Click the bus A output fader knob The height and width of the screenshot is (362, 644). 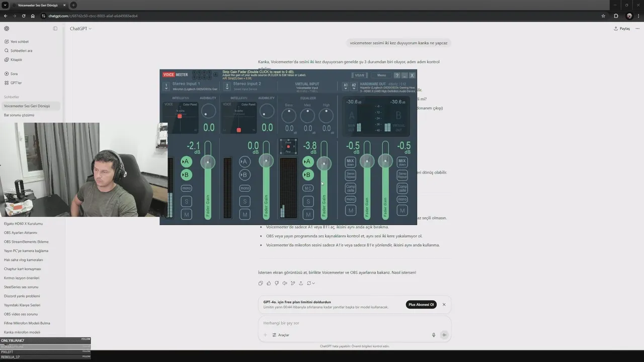[367, 161]
